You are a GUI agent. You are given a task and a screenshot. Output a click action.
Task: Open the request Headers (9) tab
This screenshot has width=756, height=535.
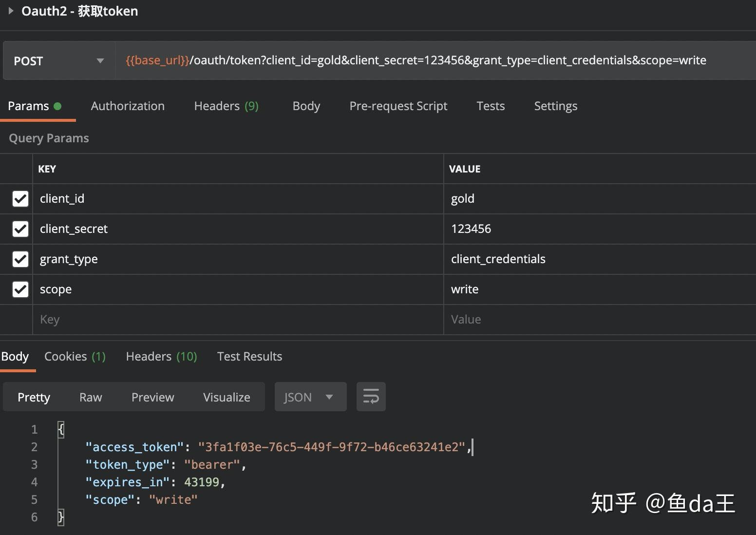(226, 106)
